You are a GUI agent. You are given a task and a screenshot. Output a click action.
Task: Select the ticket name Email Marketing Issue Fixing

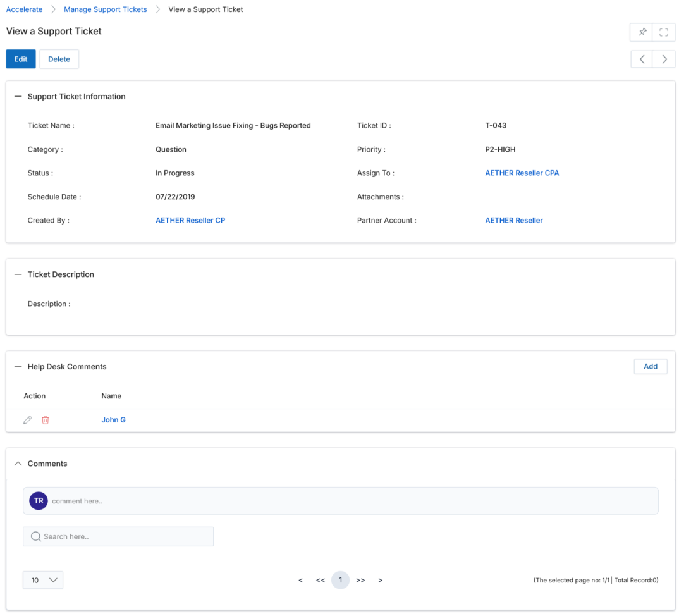(233, 126)
